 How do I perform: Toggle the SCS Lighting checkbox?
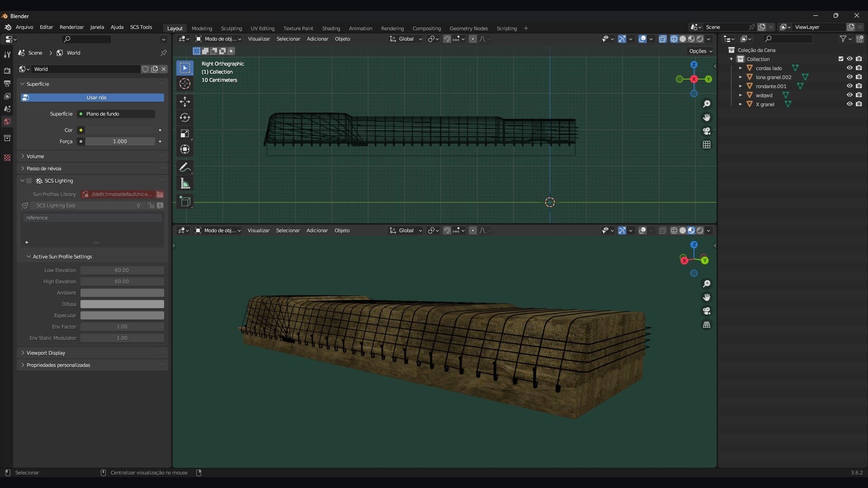pos(29,181)
